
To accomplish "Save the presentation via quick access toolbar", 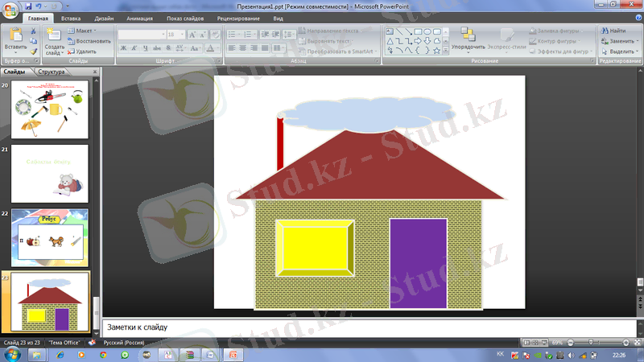I will pyautogui.click(x=29, y=6).
